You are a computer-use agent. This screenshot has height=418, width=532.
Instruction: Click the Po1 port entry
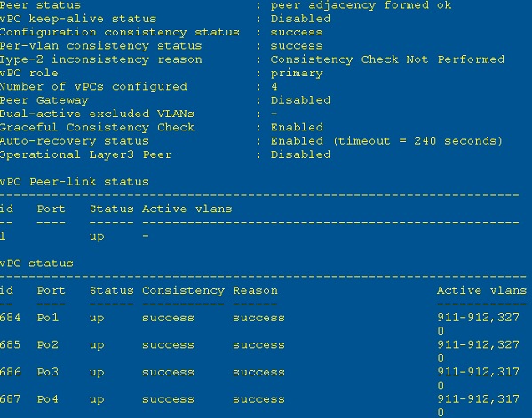(x=47, y=318)
